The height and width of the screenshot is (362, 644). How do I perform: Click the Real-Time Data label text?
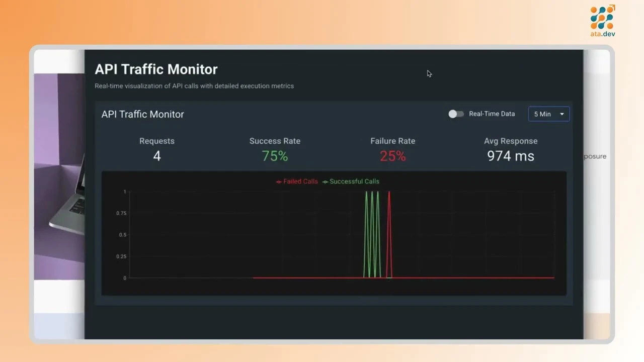click(x=492, y=114)
